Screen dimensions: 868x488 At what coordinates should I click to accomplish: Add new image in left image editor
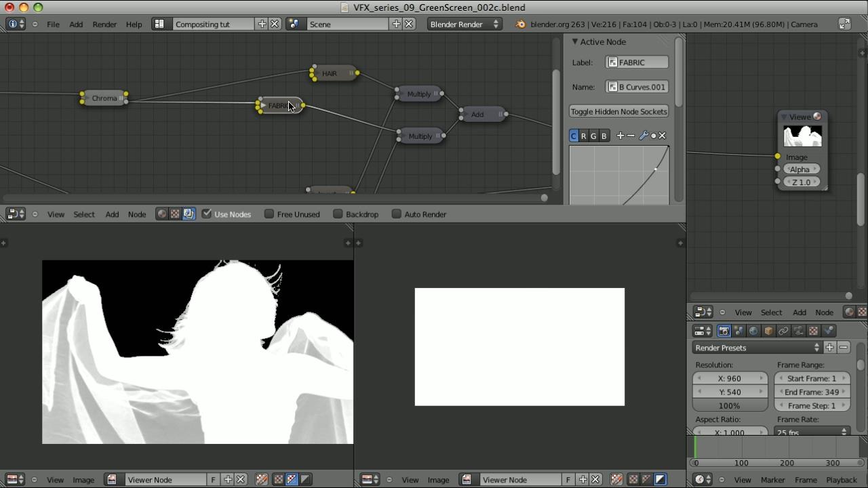click(228, 479)
